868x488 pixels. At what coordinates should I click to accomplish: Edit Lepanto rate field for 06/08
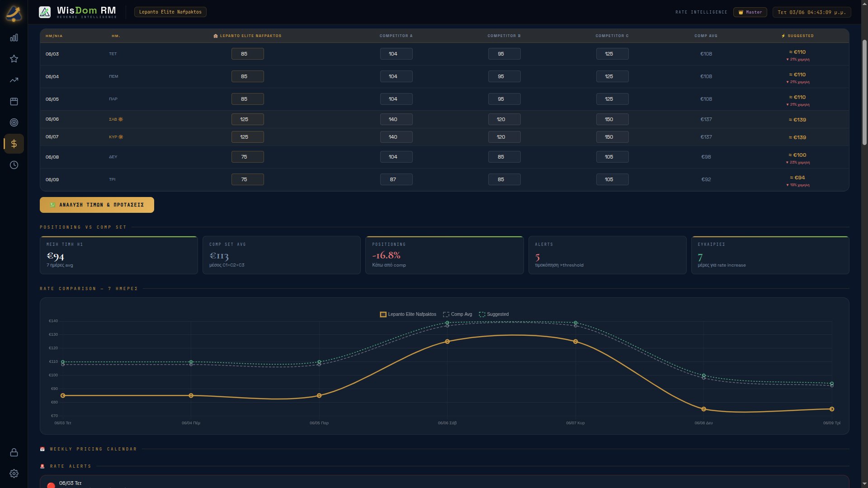248,157
